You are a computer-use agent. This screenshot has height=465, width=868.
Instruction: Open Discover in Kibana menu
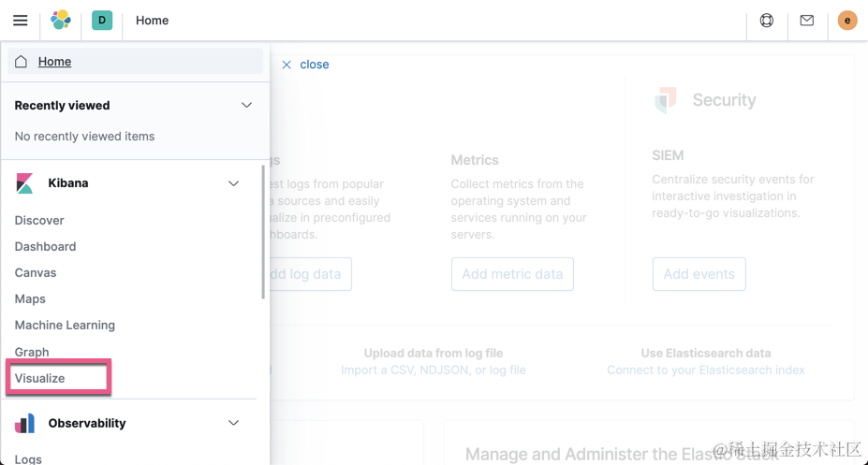click(39, 220)
